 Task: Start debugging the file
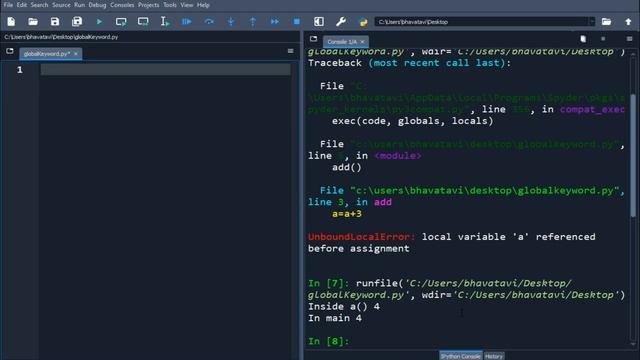[x=187, y=22]
